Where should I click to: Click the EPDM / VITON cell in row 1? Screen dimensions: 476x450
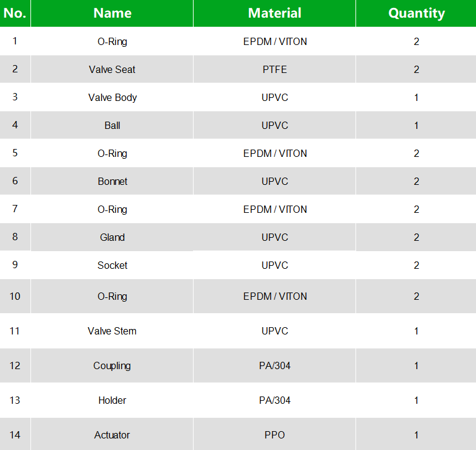tap(275, 41)
